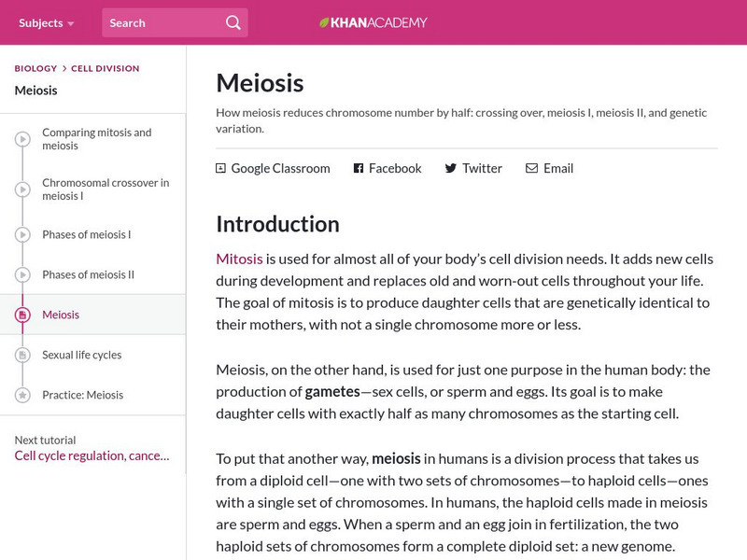Select Phases of meiosis II lesson

point(89,275)
